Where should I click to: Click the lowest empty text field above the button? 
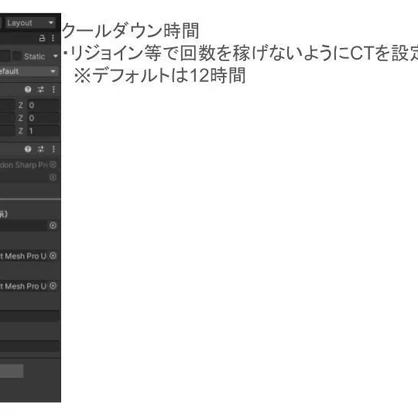(x=29, y=346)
